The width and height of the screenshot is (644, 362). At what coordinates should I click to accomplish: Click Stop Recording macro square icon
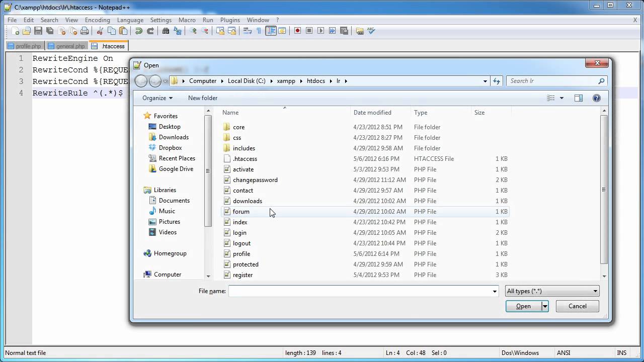tap(309, 31)
